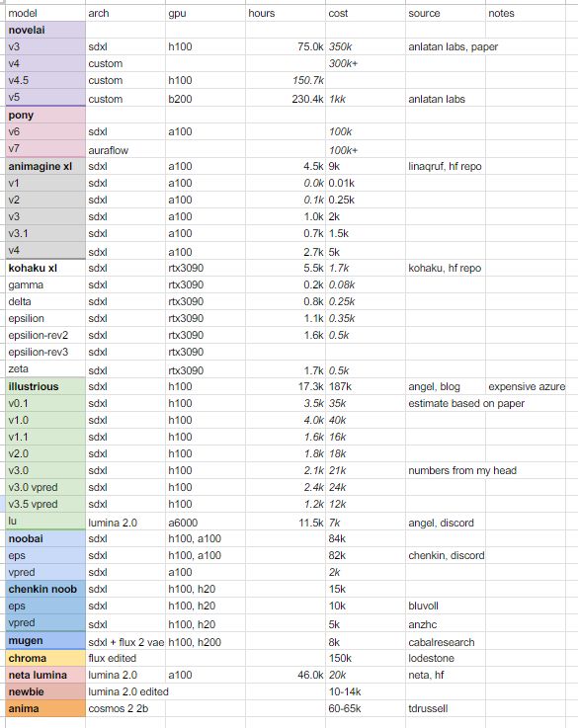Click the 'epsilion-rev3' model cell
This screenshot has width=578, height=728.
coord(45,352)
